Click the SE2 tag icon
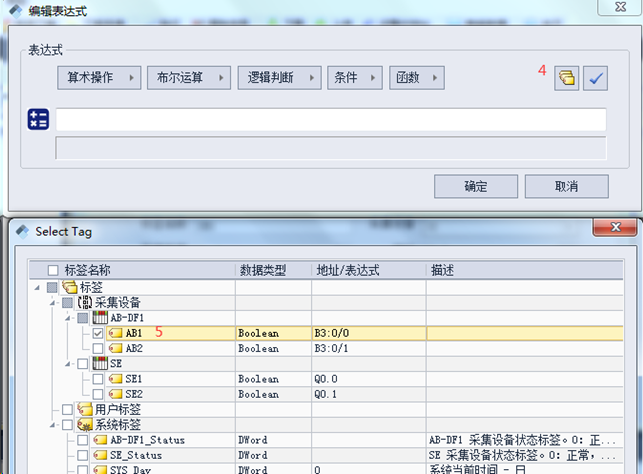This screenshot has height=474, width=643. click(115, 394)
